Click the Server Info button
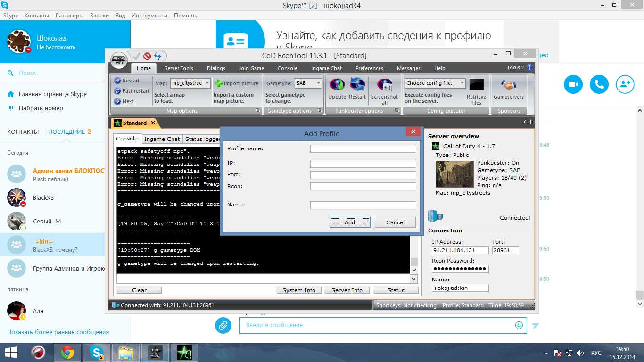The height and width of the screenshot is (362, 644). pyautogui.click(x=347, y=290)
